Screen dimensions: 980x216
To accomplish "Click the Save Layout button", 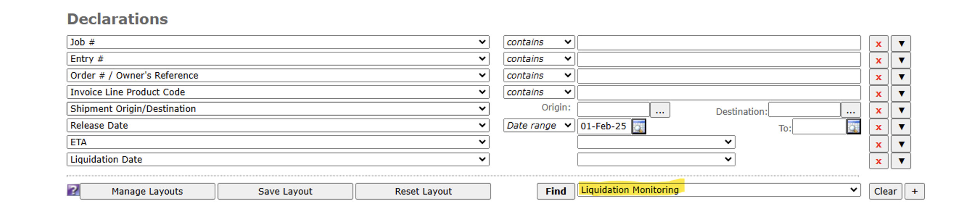I will click(285, 191).
